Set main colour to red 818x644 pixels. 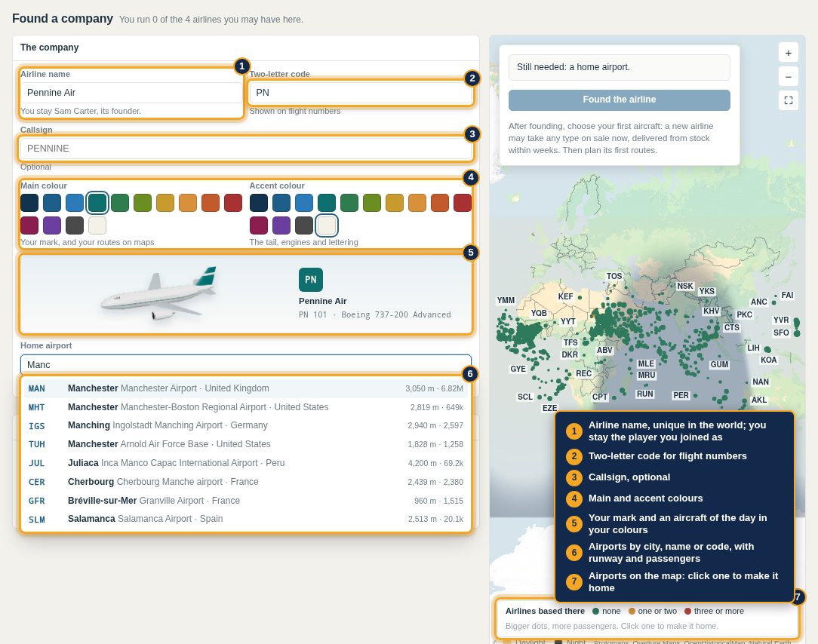coord(233,203)
